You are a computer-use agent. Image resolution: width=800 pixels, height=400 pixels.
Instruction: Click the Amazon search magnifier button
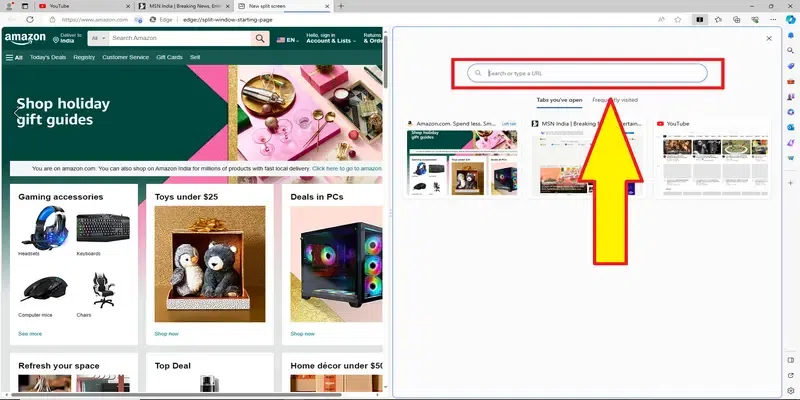pyautogui.click(x=260, y=38)
